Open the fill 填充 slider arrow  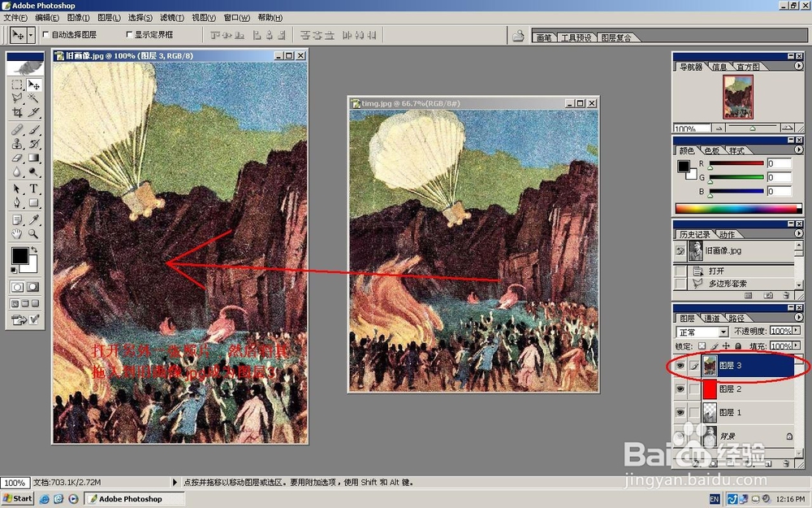pyautogui.click(x=797, y=345)
